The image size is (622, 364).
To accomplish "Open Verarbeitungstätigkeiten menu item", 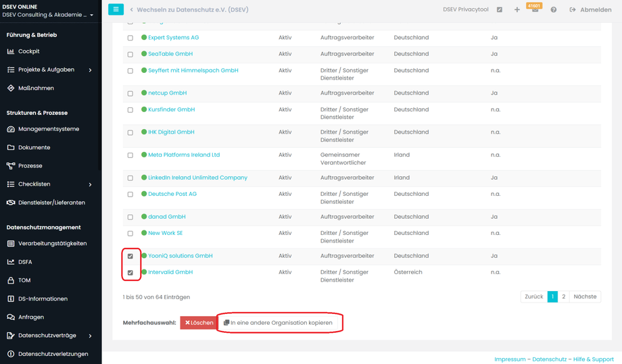I will (52, 244).
